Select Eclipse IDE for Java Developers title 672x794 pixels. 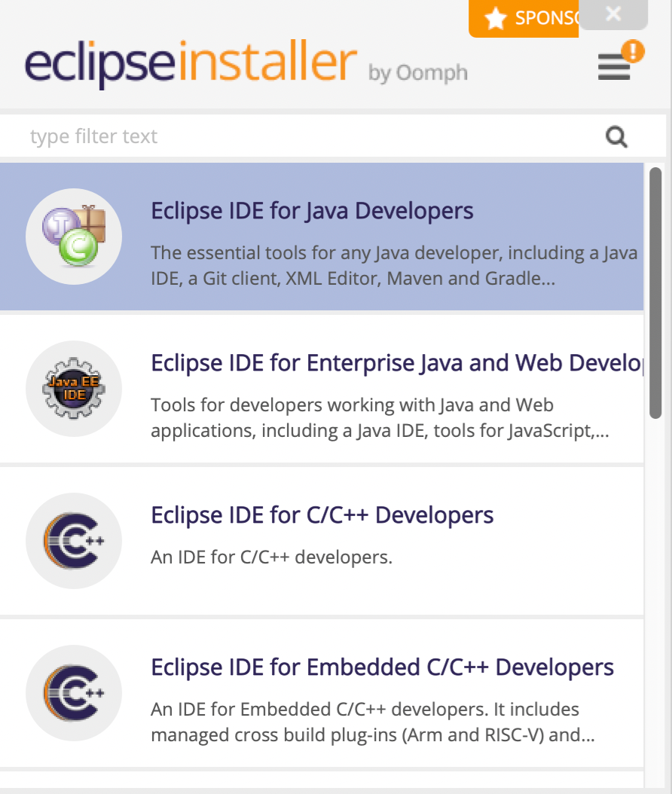click(312, 211)
